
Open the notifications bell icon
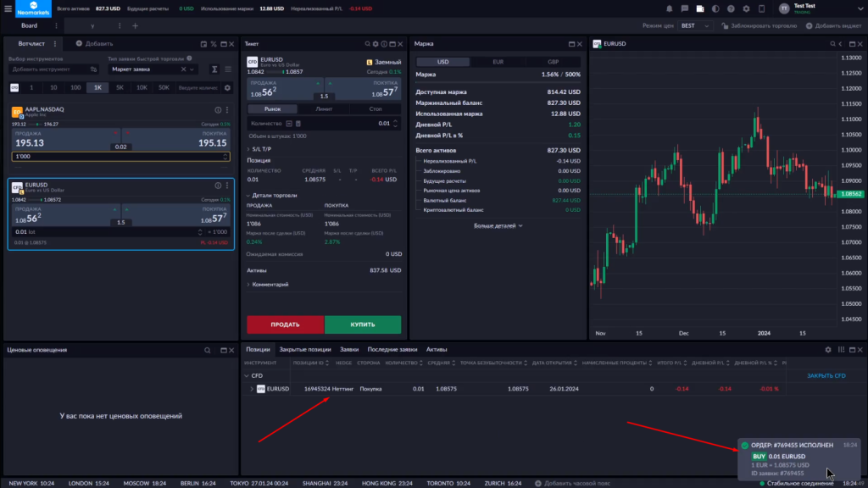coord(670,8)
